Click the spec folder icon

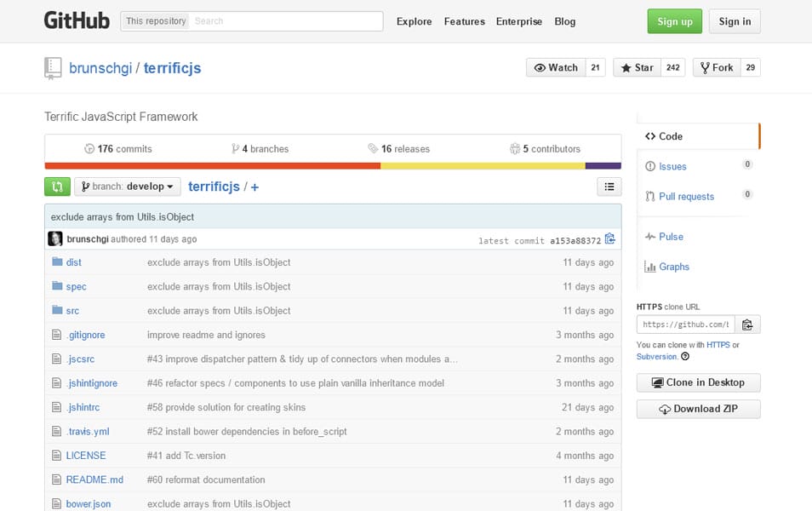57,286
